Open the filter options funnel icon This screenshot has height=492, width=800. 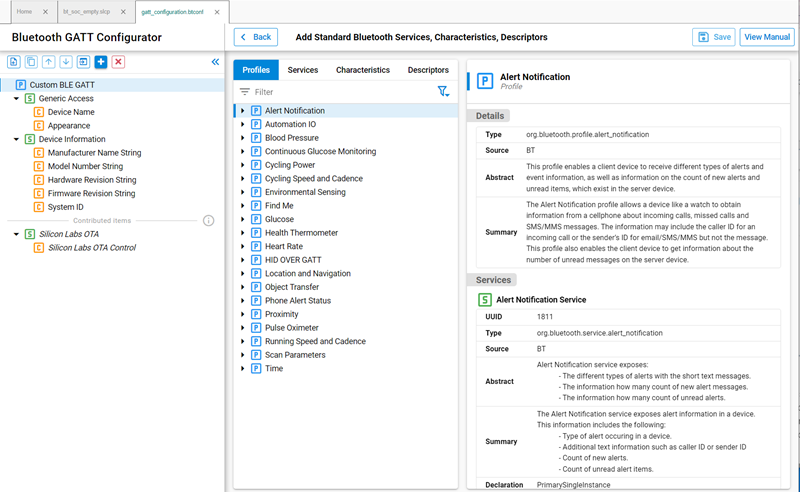click(443, 91)
